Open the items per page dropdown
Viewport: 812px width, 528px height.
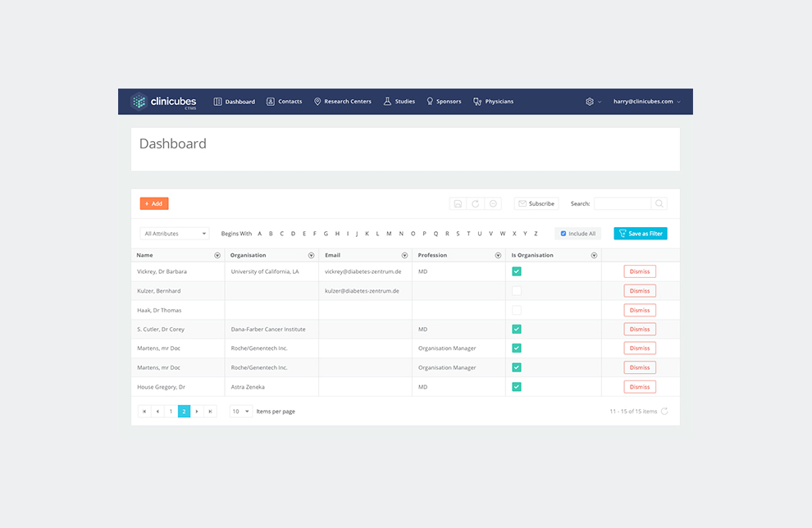coord(241,411)
